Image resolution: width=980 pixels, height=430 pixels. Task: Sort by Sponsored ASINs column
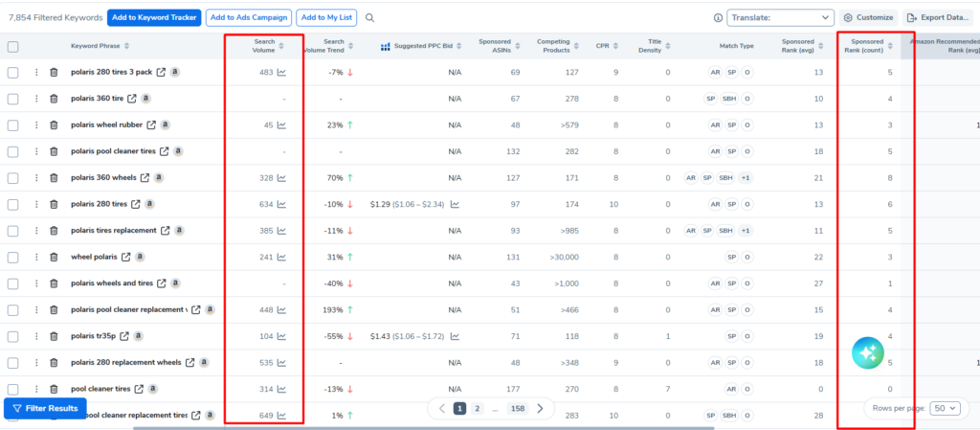(518, 46)
